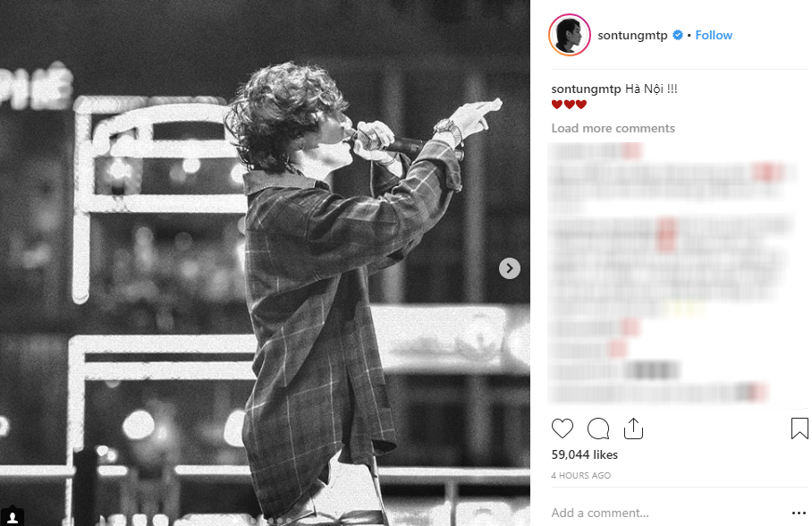Image resolution: width=812 pixels, height=526 pixels.
Task: Share the post using the share icon
Action: click(x=633, y=428)
